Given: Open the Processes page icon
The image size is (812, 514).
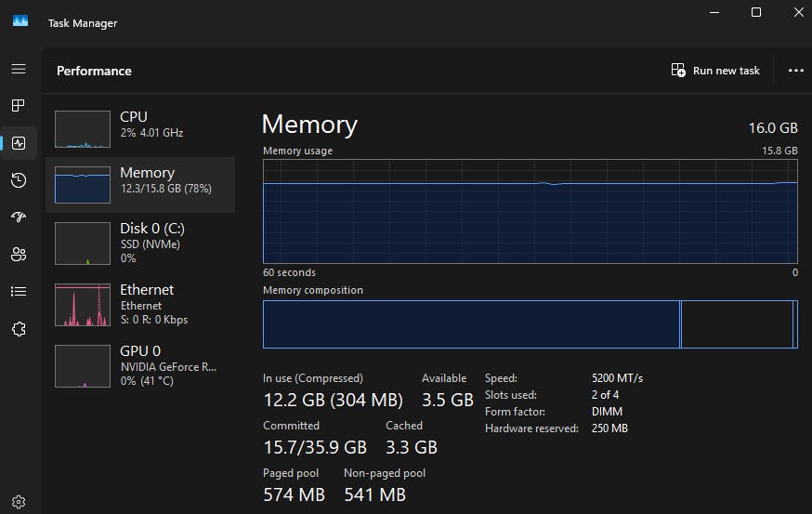Looking at the screenshot, I should pyautogui.click(x=19, y=106).
